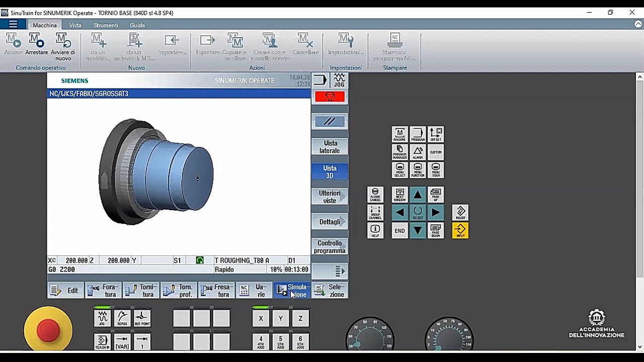Click the MENU USER key

point(436,170)
